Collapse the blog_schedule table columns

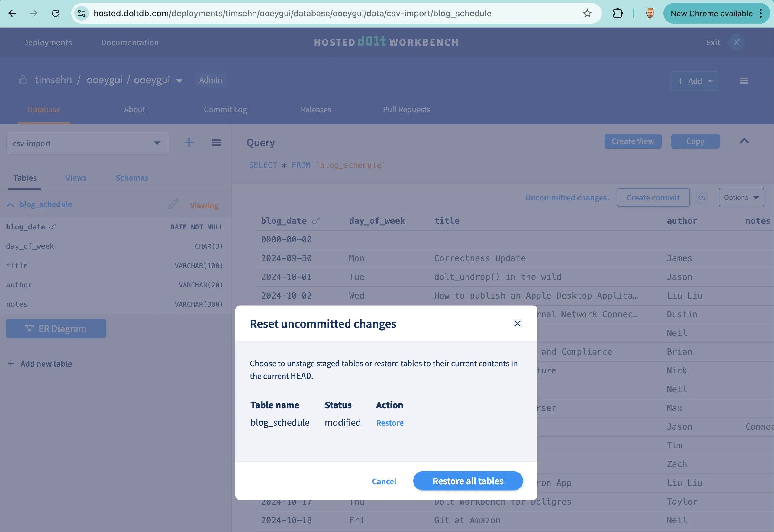(10, 205)
